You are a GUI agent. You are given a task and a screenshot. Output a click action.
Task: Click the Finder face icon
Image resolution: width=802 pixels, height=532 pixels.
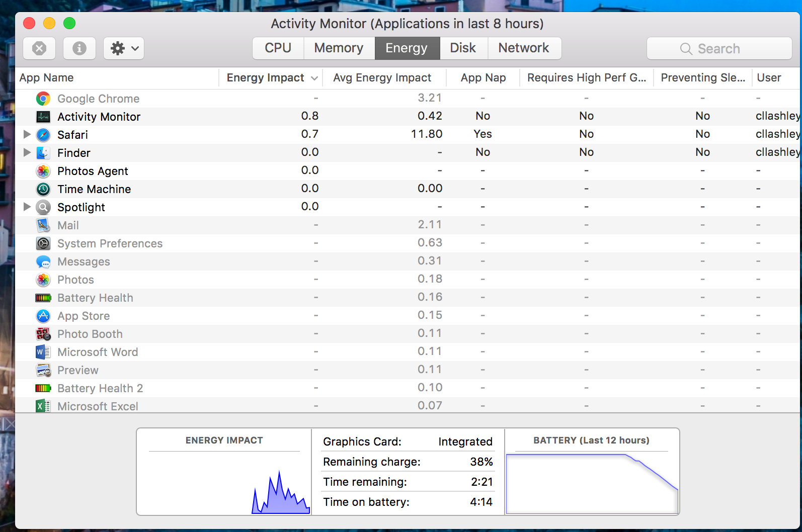coord(43,153)
